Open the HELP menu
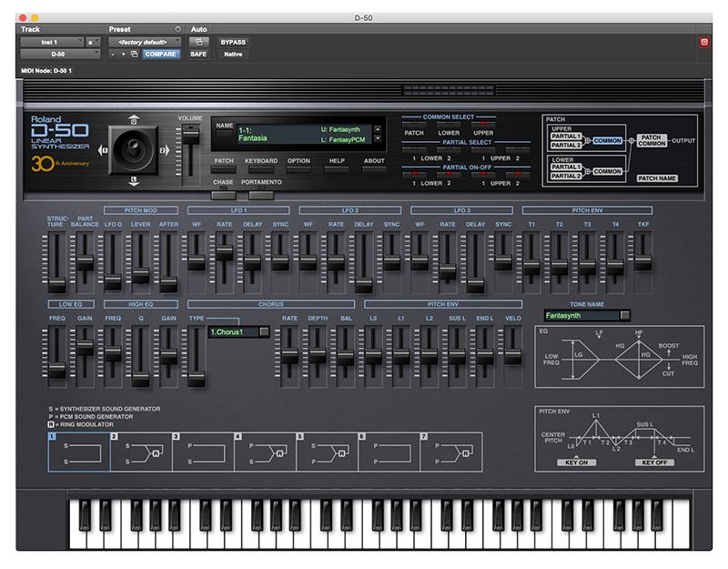 pyautogui.click(x=337, y=169)
